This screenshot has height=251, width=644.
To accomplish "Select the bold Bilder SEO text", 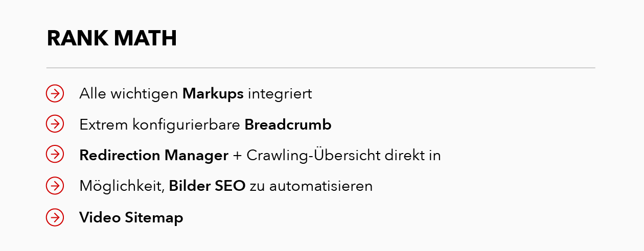I will (207, 186).
